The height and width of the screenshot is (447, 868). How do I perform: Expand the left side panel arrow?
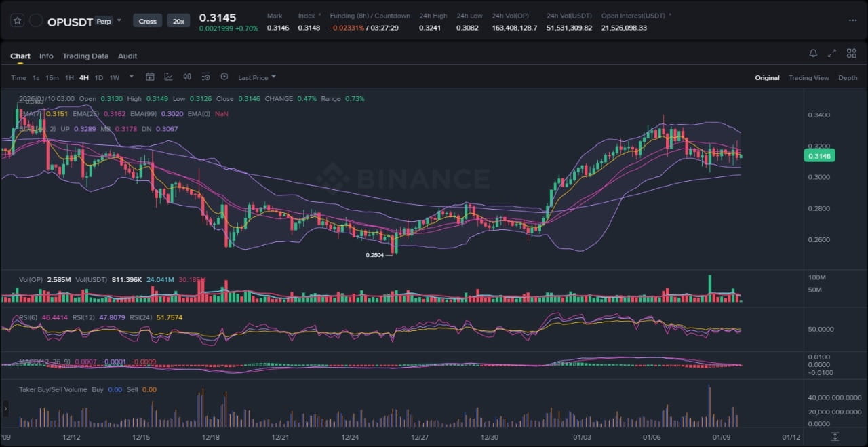(x=5, y=408)
